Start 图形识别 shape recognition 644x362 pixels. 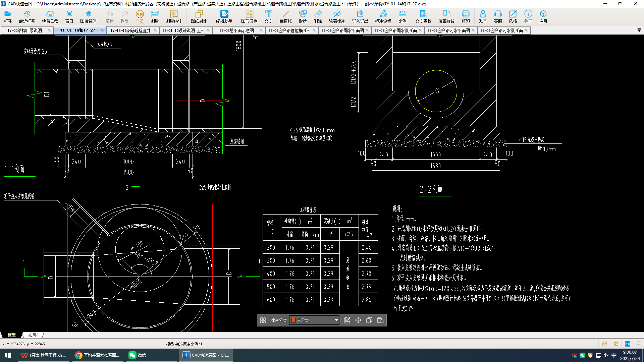pyautogui.click(x=249, y=17)
